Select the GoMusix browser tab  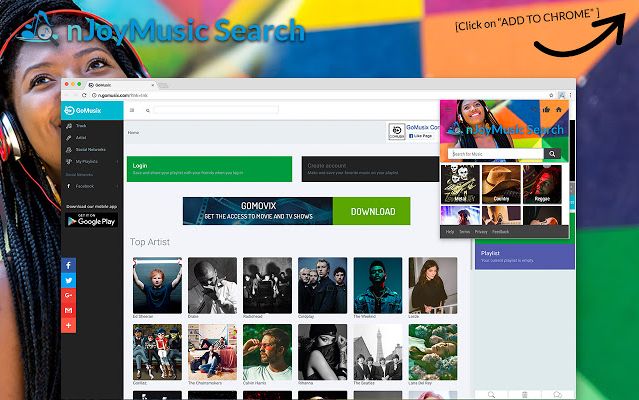[121, 85]
